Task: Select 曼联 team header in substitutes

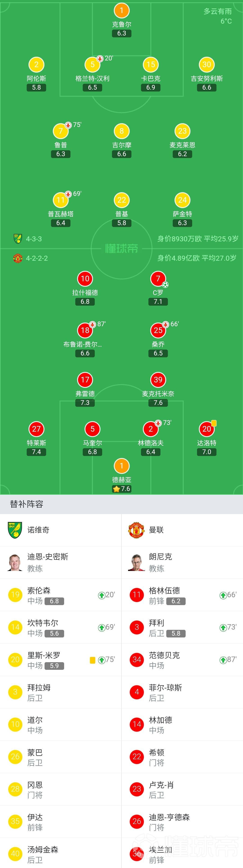Action: coord(182,530)
